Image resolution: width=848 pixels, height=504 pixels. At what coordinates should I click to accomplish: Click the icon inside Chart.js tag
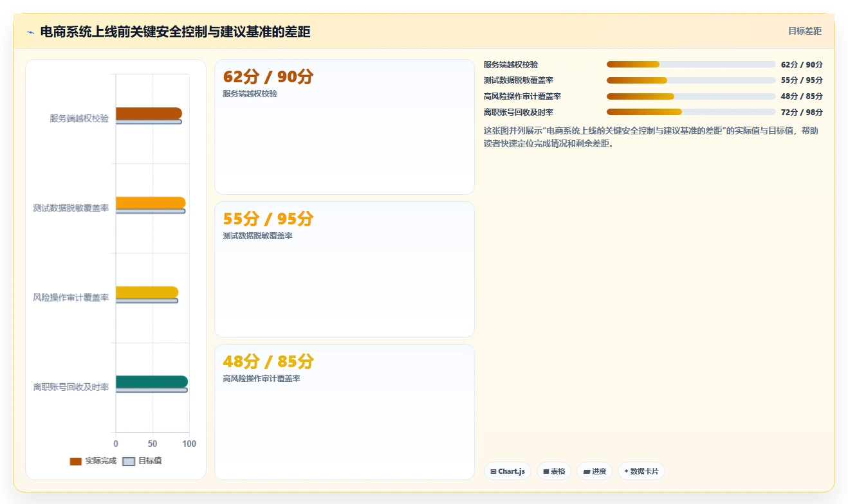pyautogui.click(x=493, y=471)
